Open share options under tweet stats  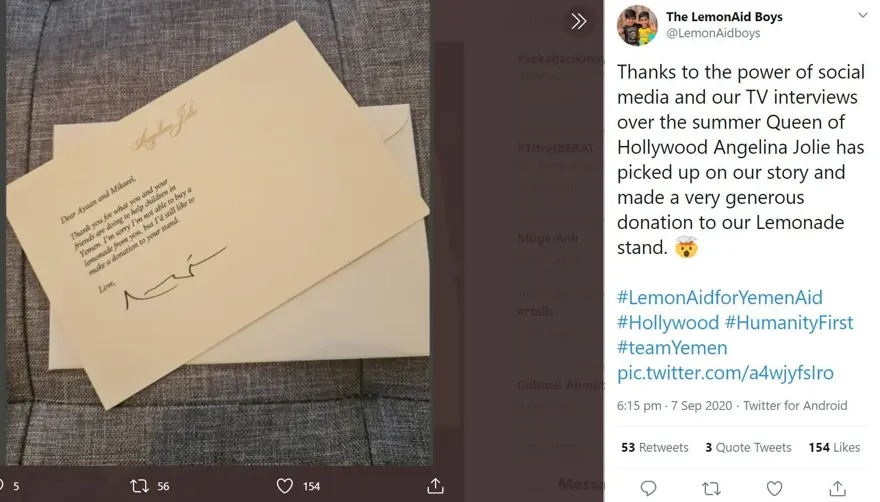tap(837, 489)
